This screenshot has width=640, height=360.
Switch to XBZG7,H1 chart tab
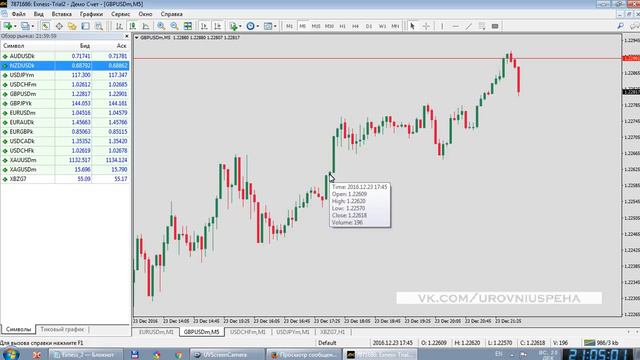[x=332, y=332]
